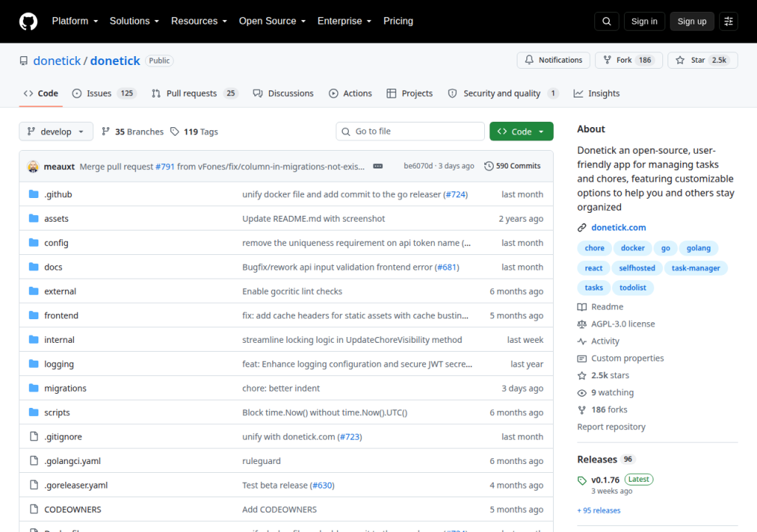Click the eye icon next to 9 watching
Image resolution: width=757 pixels, height=532 pixels.
point(582,393)
